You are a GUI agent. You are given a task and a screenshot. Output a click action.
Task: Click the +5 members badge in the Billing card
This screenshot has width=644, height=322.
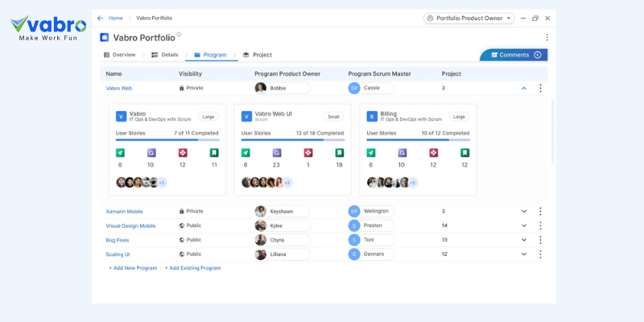413,183
